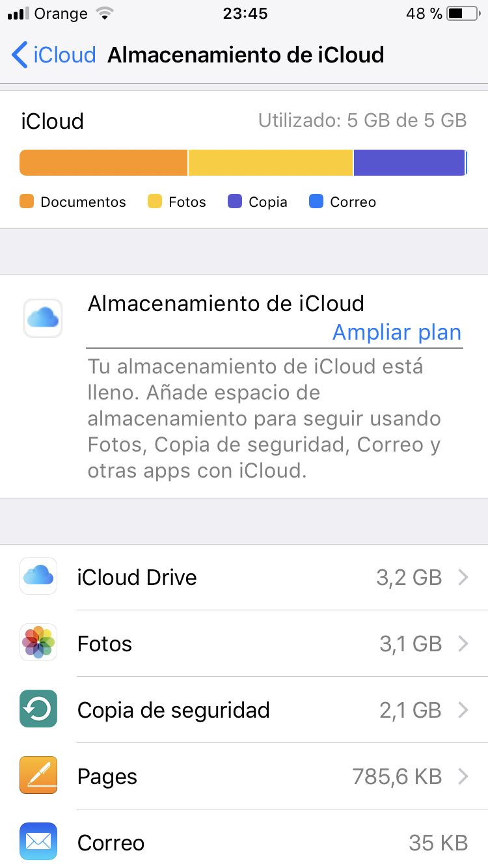Tap the Correo envelope icon
Screen dimensions: 488x868
tap(38, 841)
